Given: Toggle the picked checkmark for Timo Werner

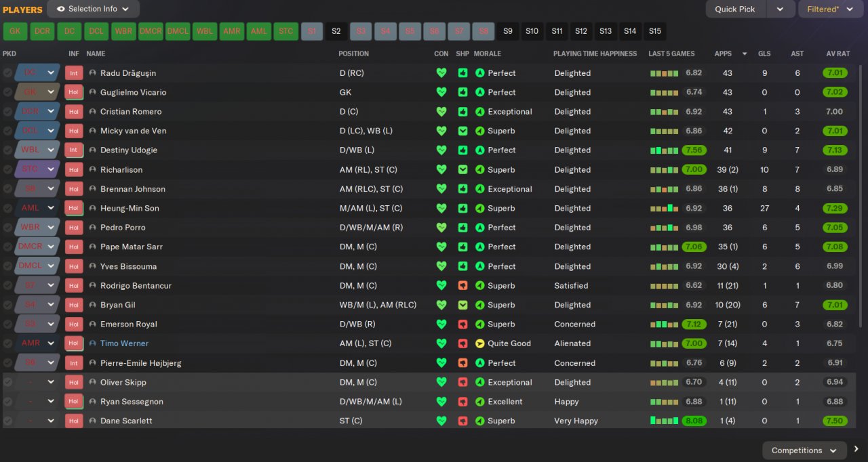Looking at the screenshot, I should click(x=7, y=343).
